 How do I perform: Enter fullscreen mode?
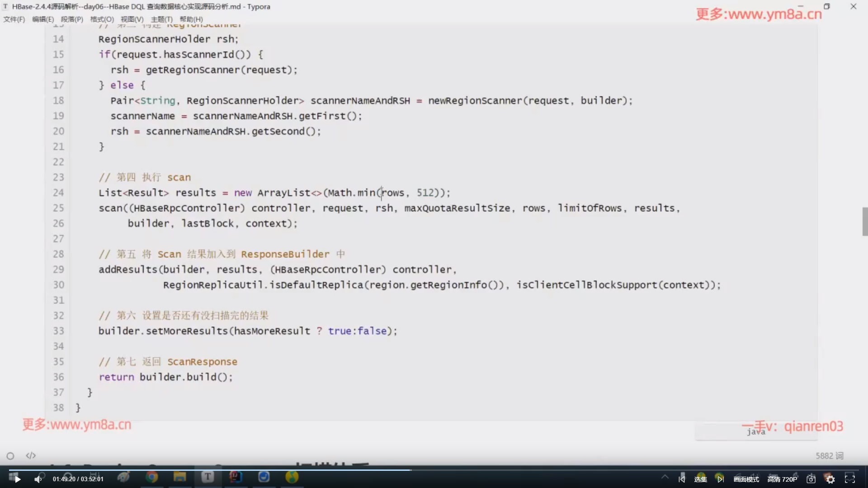850,479
